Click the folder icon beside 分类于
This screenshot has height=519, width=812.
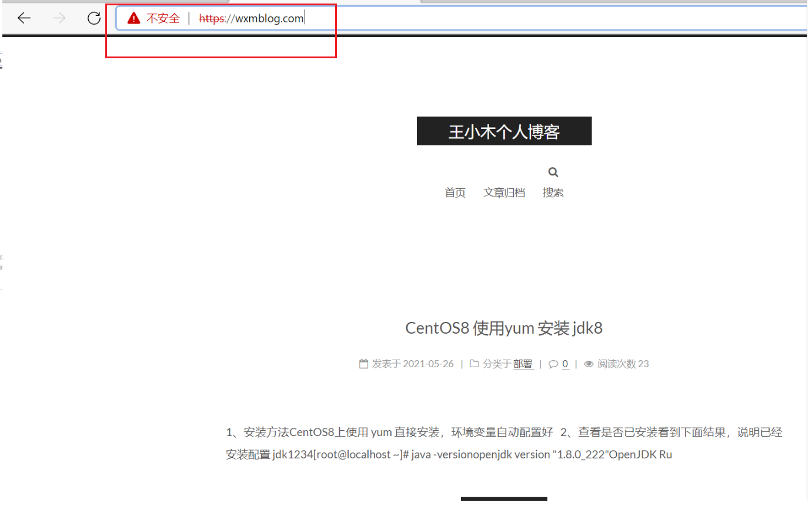click(474, 364)
